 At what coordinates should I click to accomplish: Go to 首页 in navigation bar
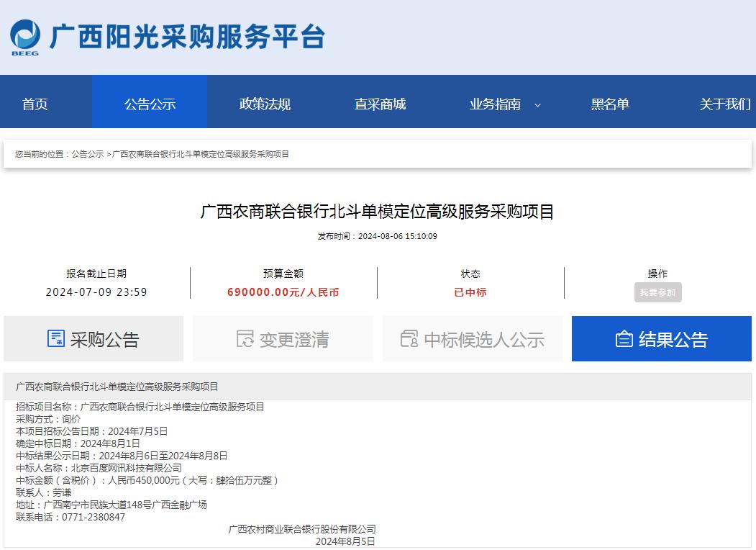pyautogui.click(x=35, y=104)
